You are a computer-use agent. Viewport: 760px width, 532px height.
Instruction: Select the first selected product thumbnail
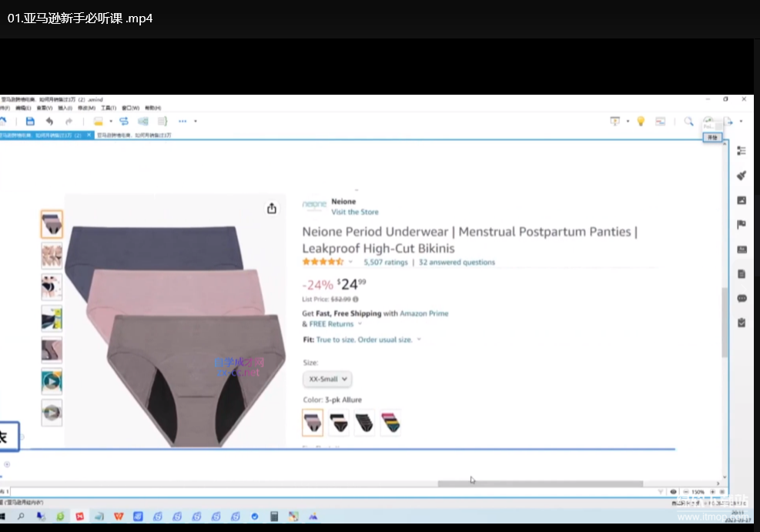click(52, 224)
